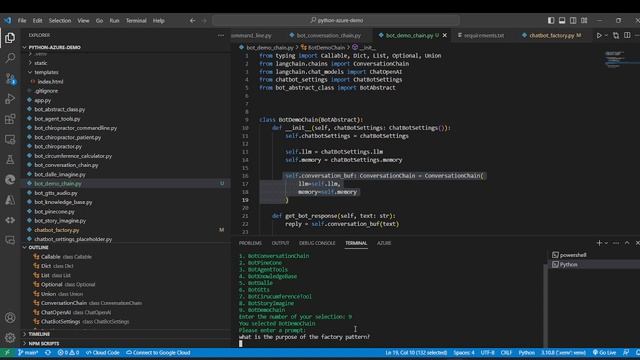Screen dimensions: 640x360
Task: Open the Extensions view
Action: tap(10, 119)
